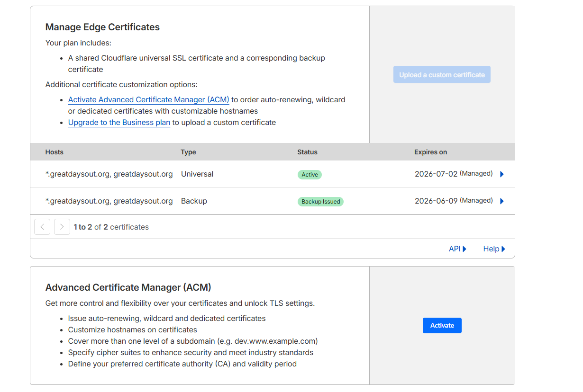583x392 pixels.
Task: Expand the API section
Action: point(457,249)
